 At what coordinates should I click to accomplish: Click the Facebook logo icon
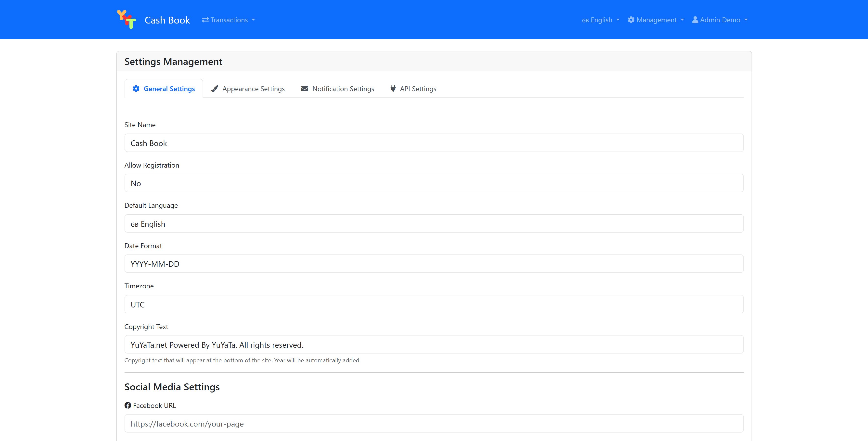(128, 405)
